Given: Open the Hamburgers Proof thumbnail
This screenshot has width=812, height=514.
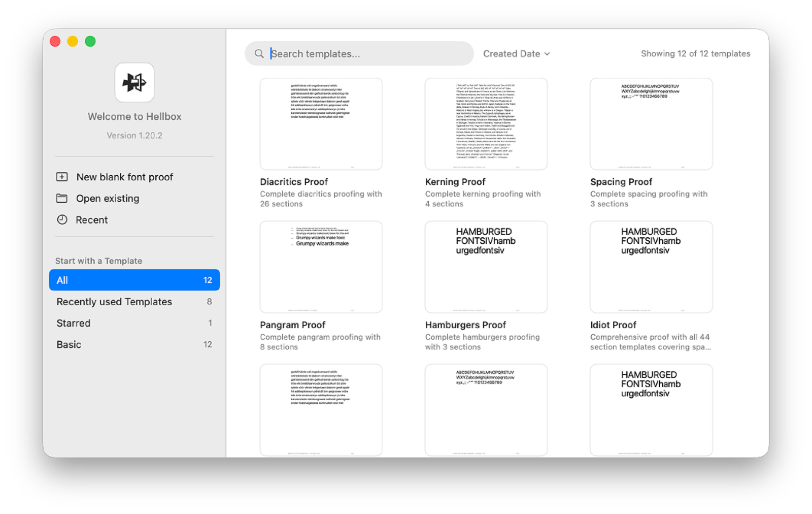Looking at the screenshot, I should 486,267.
